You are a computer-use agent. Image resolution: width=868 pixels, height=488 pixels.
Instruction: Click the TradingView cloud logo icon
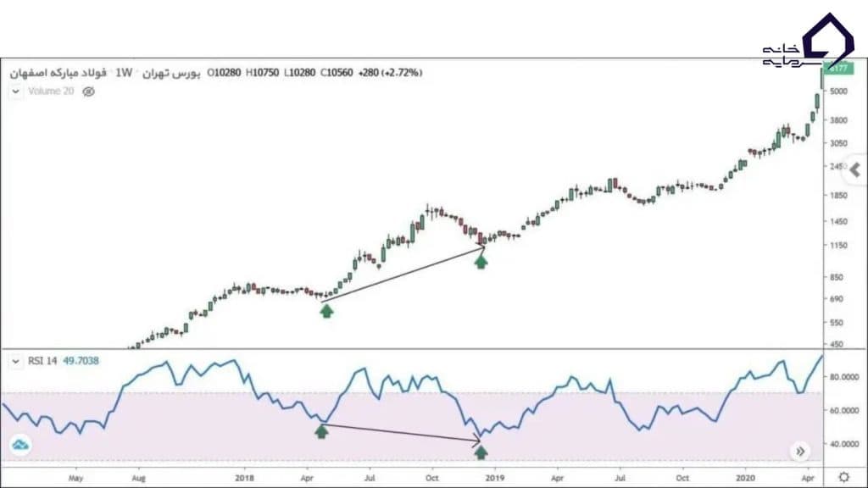(x=21, y=445)
